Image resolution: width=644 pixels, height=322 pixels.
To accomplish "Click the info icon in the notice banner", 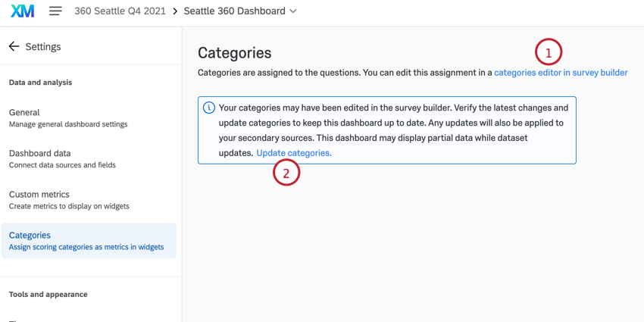I will pyautogui.click(x=209, y=108).
